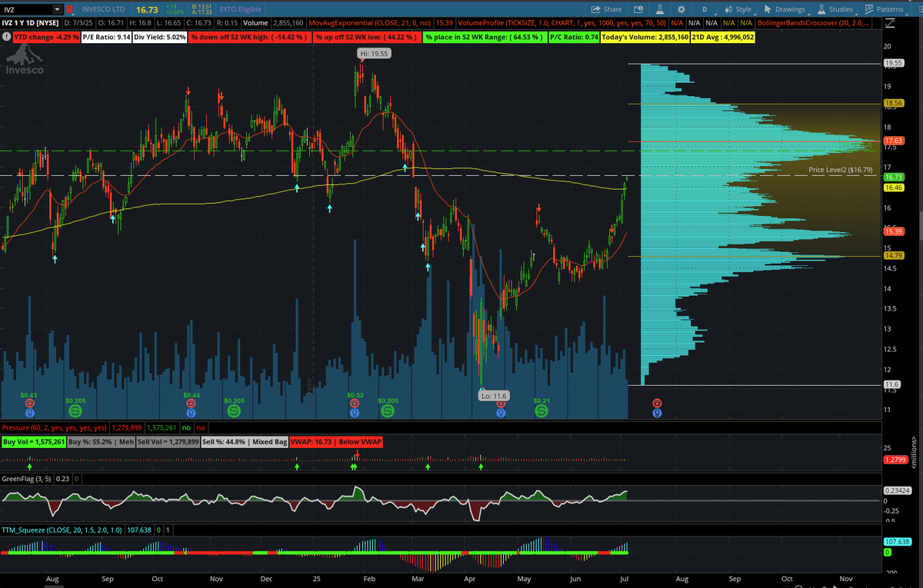
Task: Click the Price Level2 ($16.79) label
Action: pyautogui.click(x=841, y=169)
